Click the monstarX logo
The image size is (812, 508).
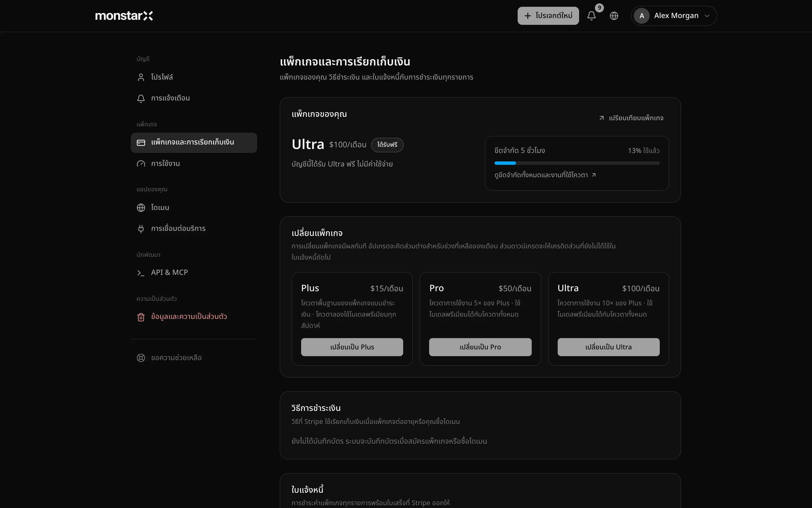(124, 16)
